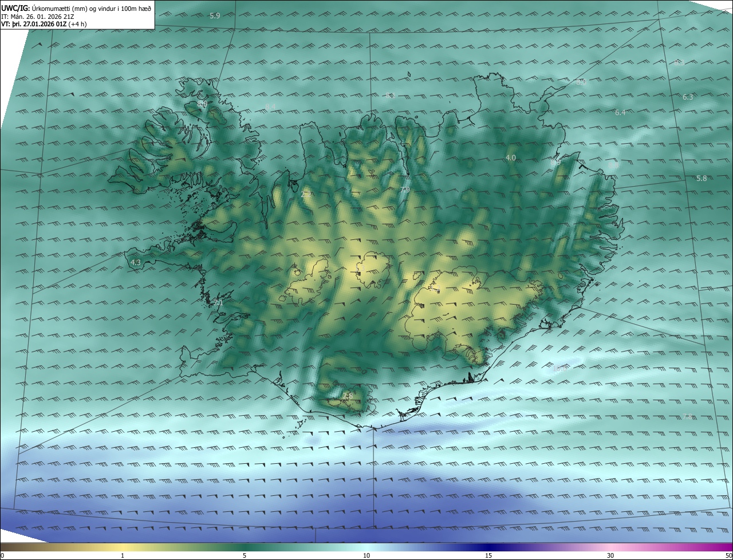Click the initial time 'IT: Mán. 26. 01. 2026 21Z'
The width and height of the screenshot is (733, 560).
pos(38,16)
